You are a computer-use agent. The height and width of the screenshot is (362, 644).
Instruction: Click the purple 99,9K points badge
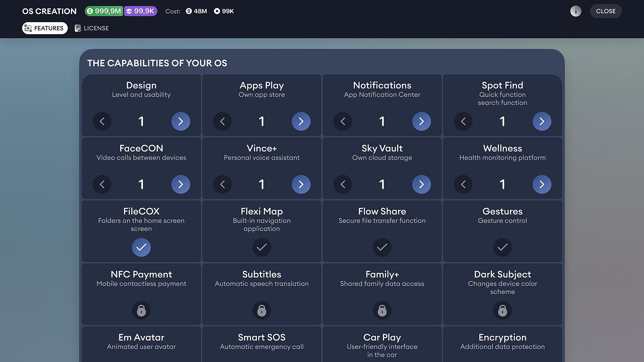pyautogui.click(x=141, y=11)
